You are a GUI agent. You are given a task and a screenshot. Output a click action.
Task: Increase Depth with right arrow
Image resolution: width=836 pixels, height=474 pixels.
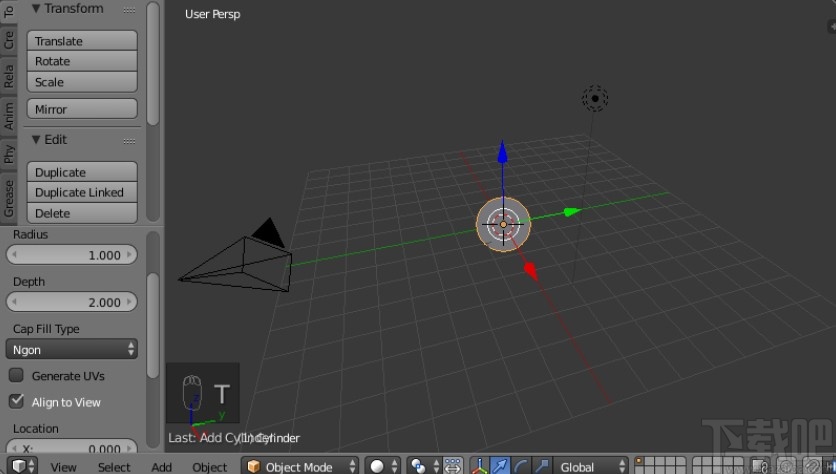tap(129, 302)
